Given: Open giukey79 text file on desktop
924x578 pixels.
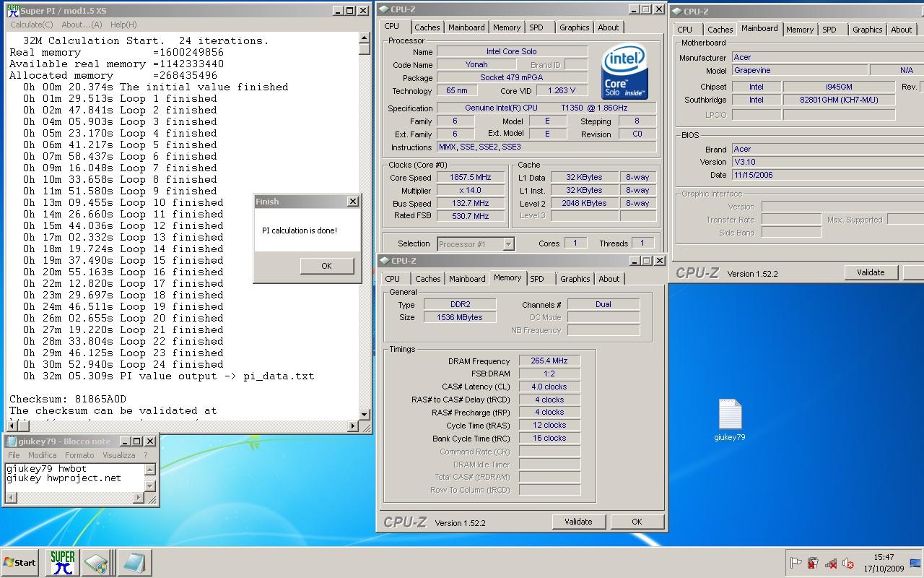Looking at the screenshot, I should 730,420.
